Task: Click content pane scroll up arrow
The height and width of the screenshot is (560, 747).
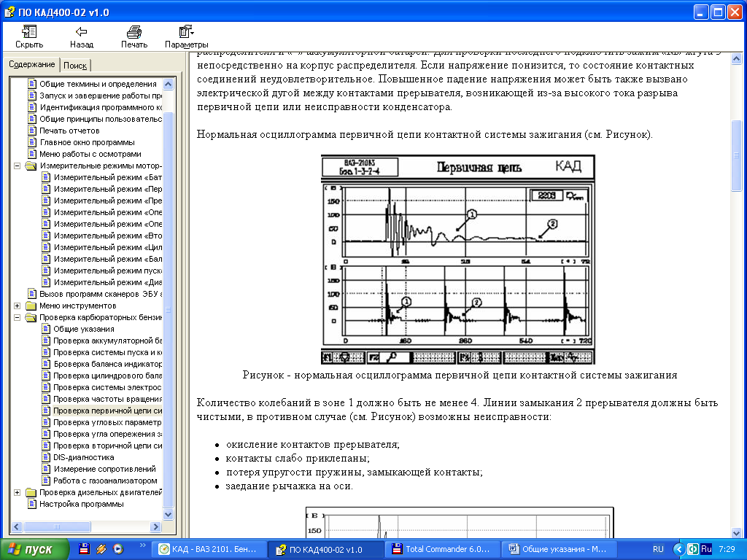Action: tap(736, 59)
